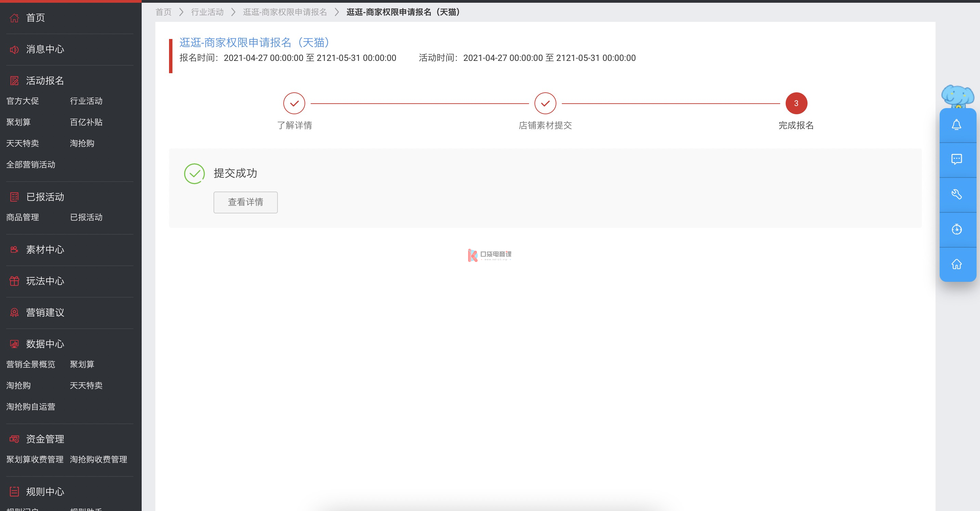Click 行业活动 in breadcrumb
Viewport: 980px width, 511px height.
207,12
